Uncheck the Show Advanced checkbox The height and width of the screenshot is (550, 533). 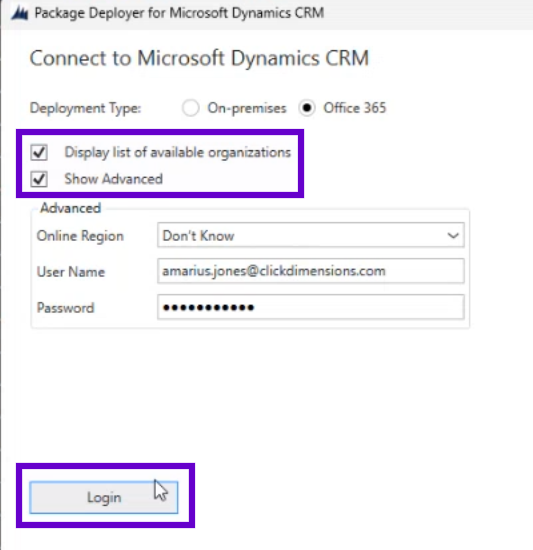click(39, 179)
